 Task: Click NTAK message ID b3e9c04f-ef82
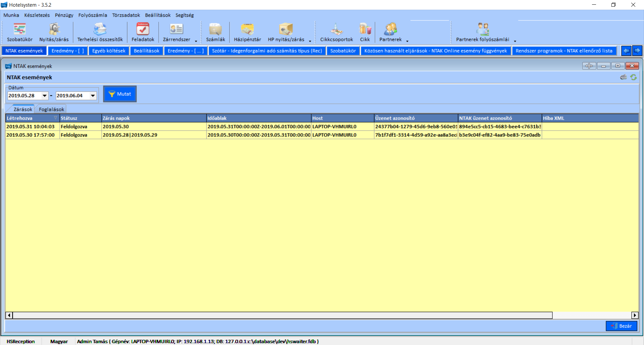[500, 135]
